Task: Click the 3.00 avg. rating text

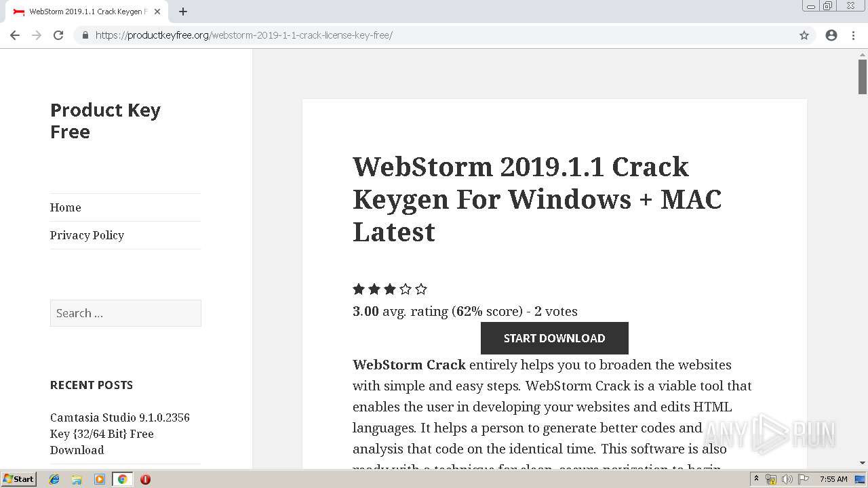Action: click(x=465, y=311)
